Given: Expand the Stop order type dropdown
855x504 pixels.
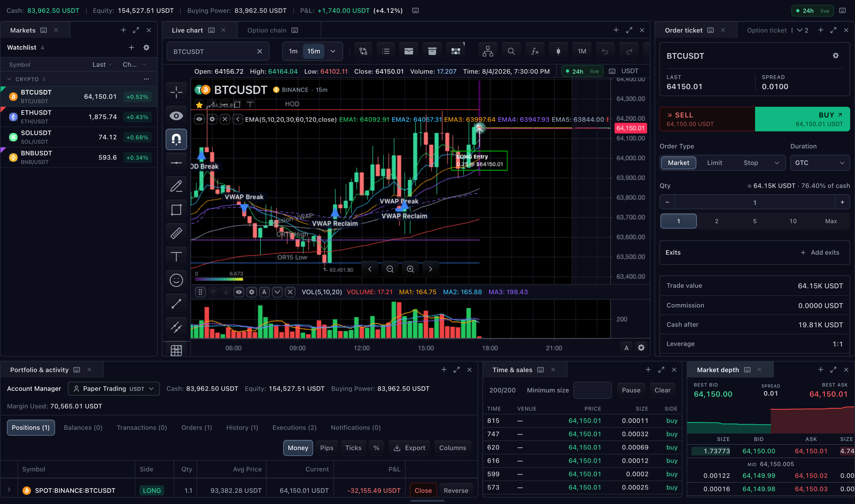Looking at the screenshot, I should click(x=777, y=163).
